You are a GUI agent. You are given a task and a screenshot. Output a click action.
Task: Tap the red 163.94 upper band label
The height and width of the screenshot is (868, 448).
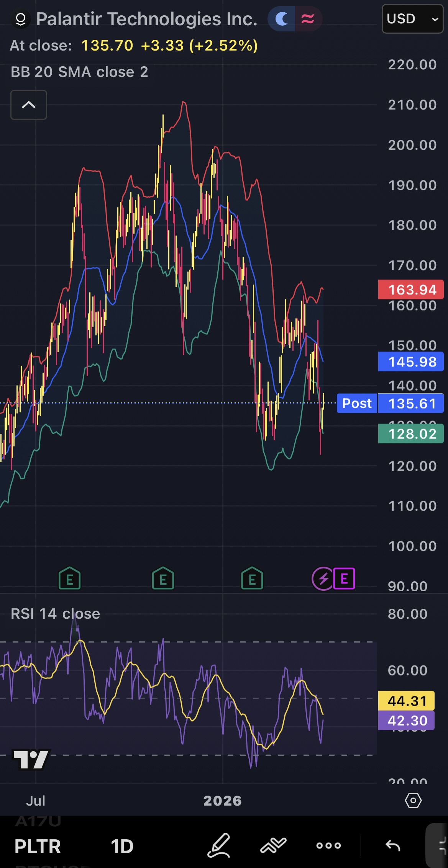[411, 290]
